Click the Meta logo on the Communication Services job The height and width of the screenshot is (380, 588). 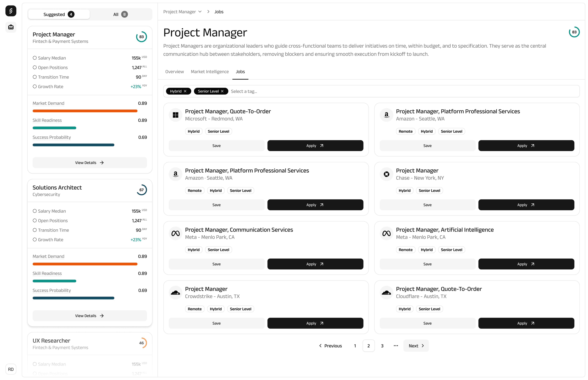coord(175,233)
